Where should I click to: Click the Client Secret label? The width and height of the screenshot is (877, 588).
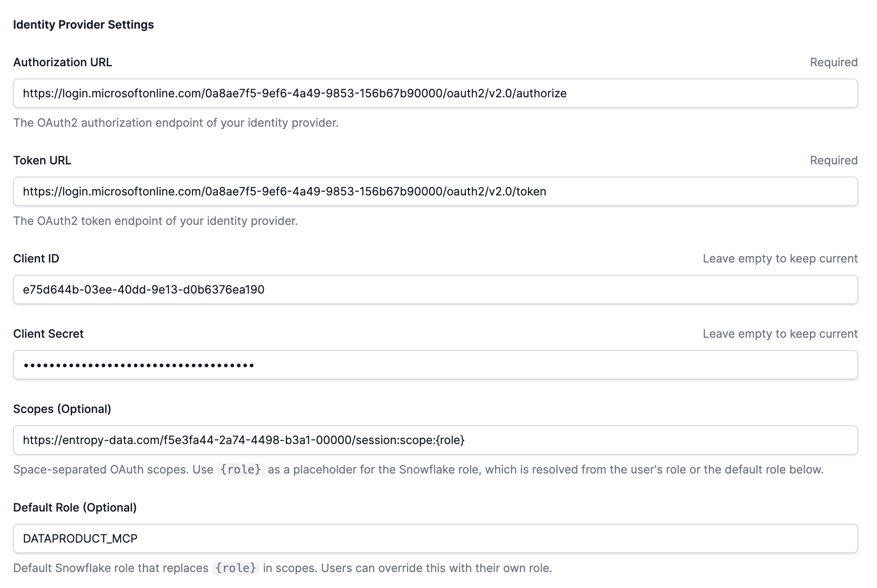tap(48, 333)
